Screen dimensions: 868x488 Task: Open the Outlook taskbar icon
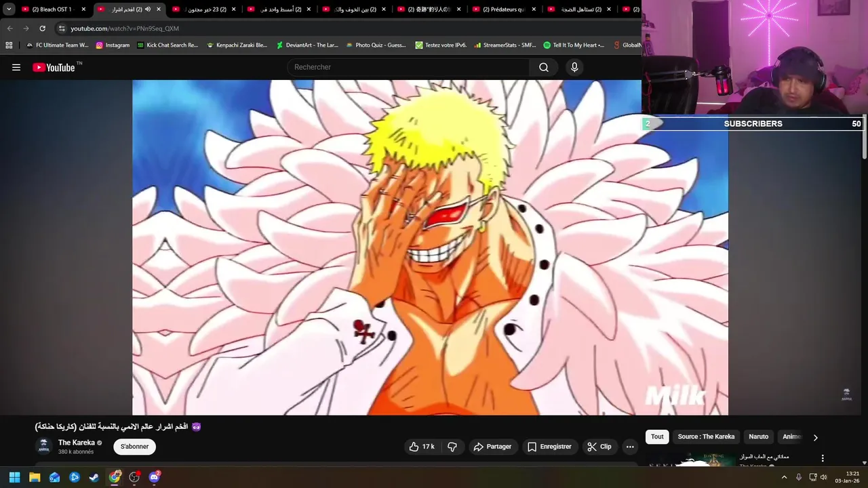54,477
